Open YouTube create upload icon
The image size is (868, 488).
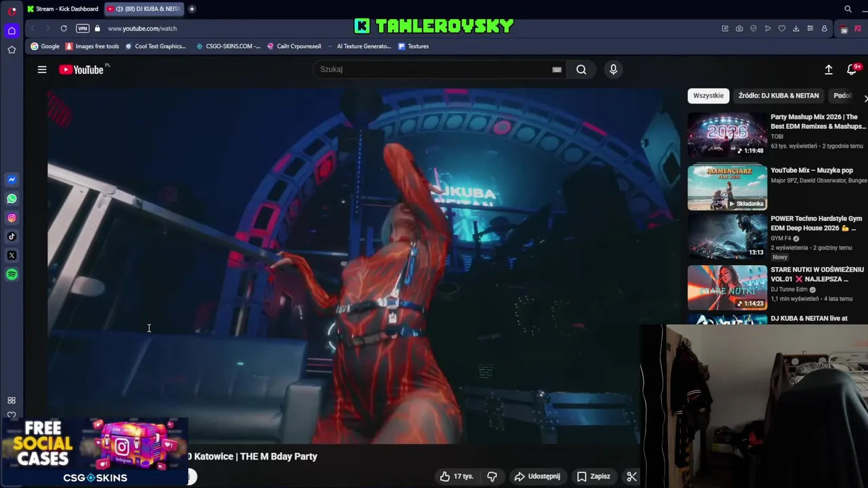(x=829, y=69)
